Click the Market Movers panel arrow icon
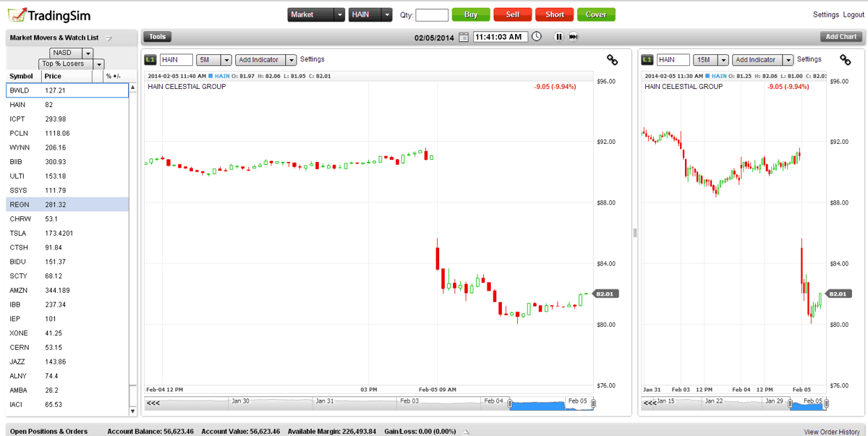Viewport: 868px width, 436px height. pos(110,38)
